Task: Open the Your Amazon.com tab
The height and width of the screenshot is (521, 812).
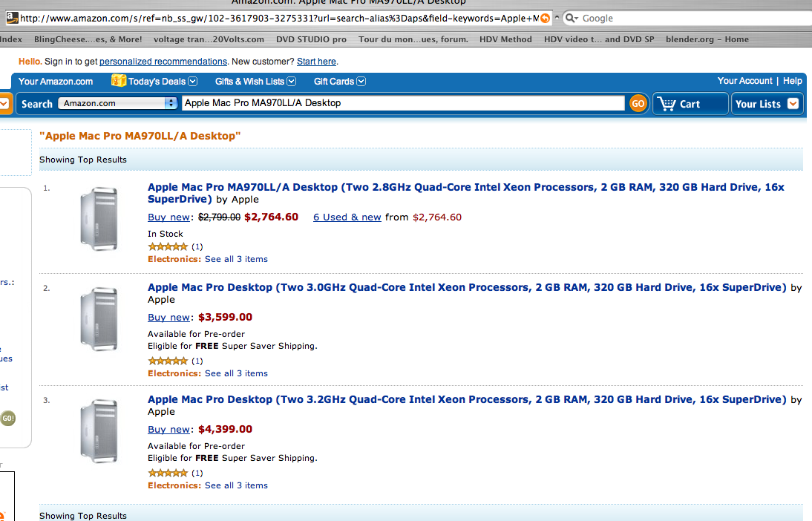Action: pos(56,82)
